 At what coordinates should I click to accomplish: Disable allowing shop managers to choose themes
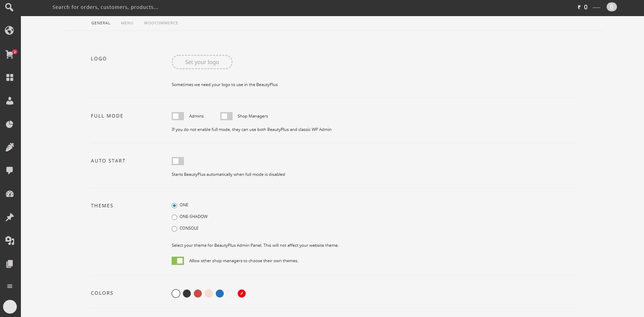click(178, 261)
